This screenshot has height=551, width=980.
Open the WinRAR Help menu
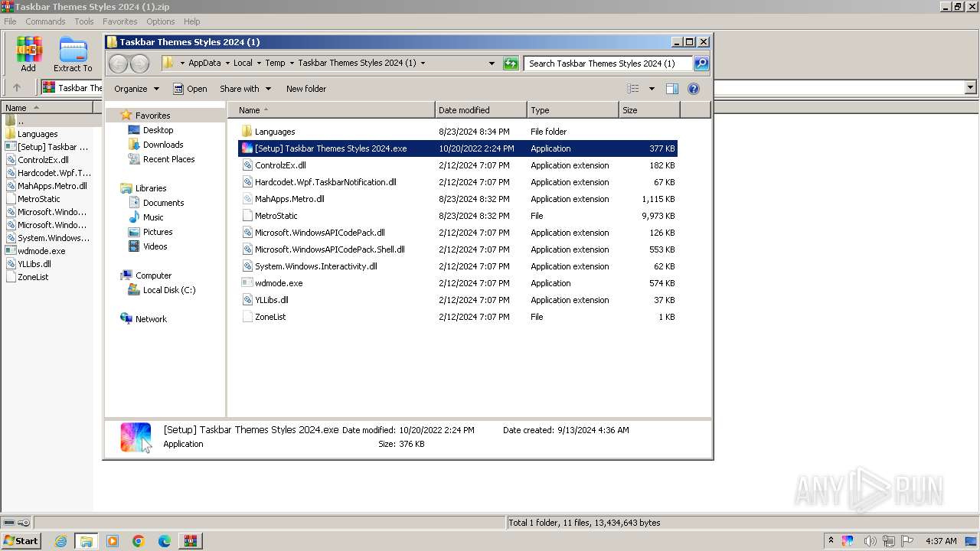[192, 21]
